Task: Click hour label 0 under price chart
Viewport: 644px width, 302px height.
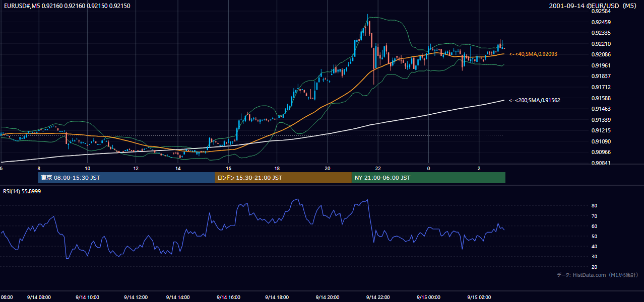Action: pos(428,168)
